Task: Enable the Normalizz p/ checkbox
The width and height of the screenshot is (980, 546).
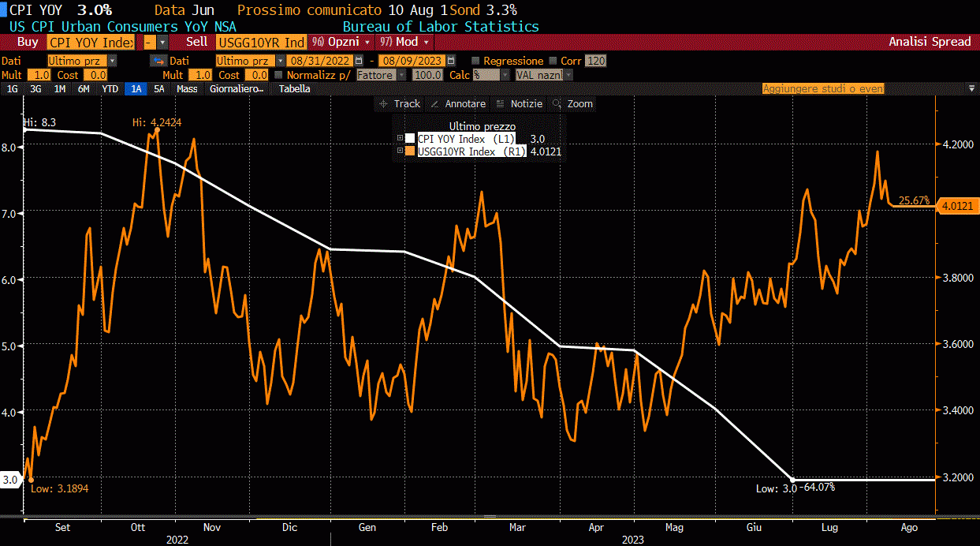Action: pos(279,75)
